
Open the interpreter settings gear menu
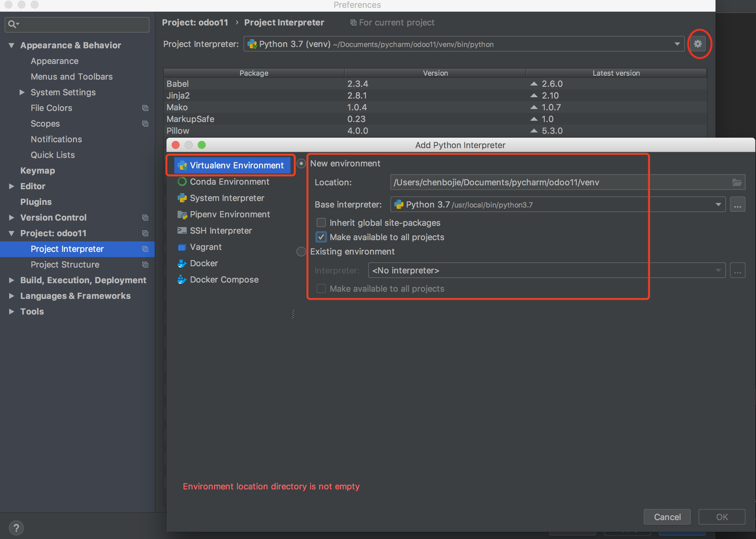pyautogui.click(x=698, y=44)
